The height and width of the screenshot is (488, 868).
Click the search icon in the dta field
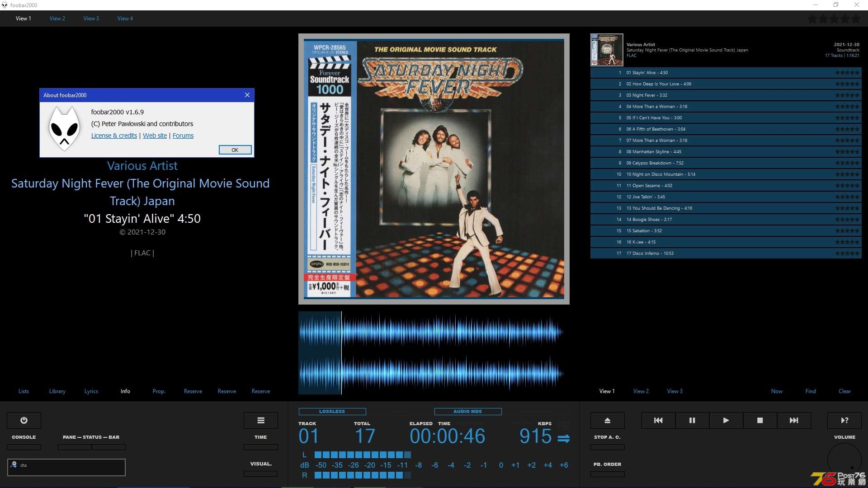coord(14,465)
